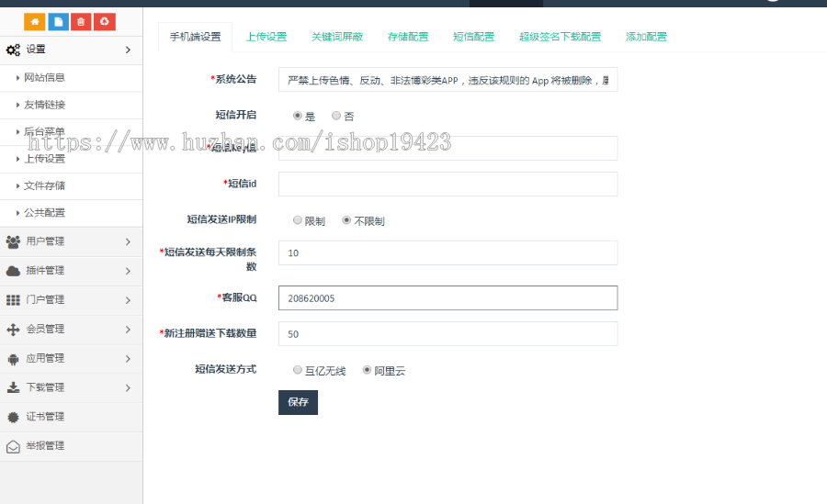Open 举报管理 menu item

[x=71, y=446]
